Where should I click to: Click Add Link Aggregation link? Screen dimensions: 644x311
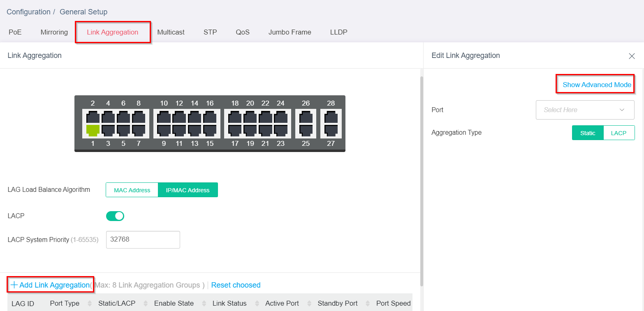50,285
